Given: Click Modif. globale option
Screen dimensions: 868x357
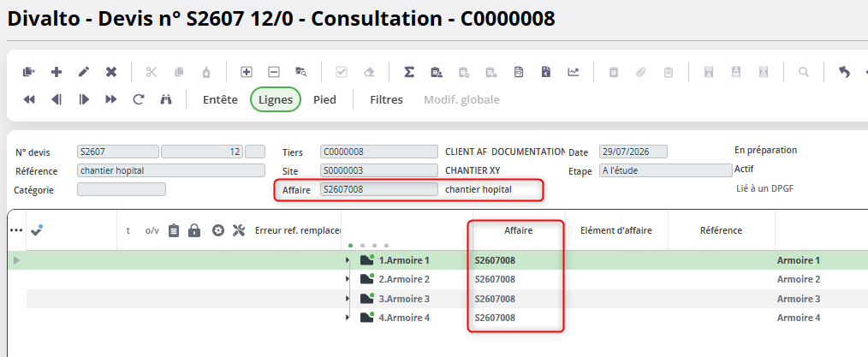Looking at the screenshot, I should [x=461, y=99].
